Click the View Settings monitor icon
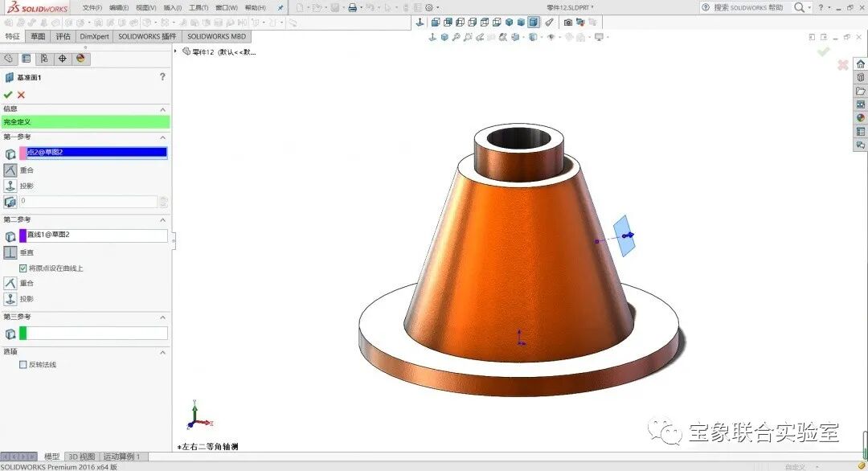Screen dimensions: 868x471 [x=599, y=37]
